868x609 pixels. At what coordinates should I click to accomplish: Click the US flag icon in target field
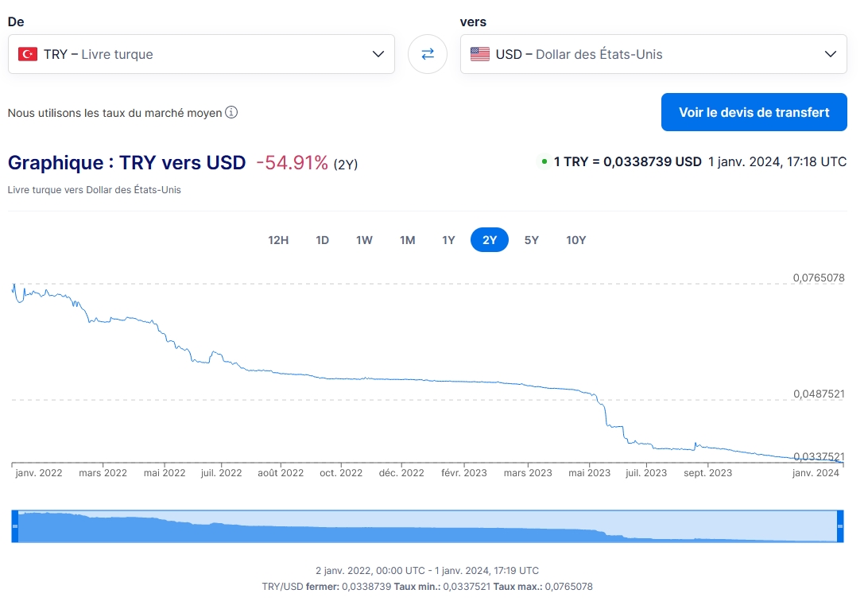(480, 55)
